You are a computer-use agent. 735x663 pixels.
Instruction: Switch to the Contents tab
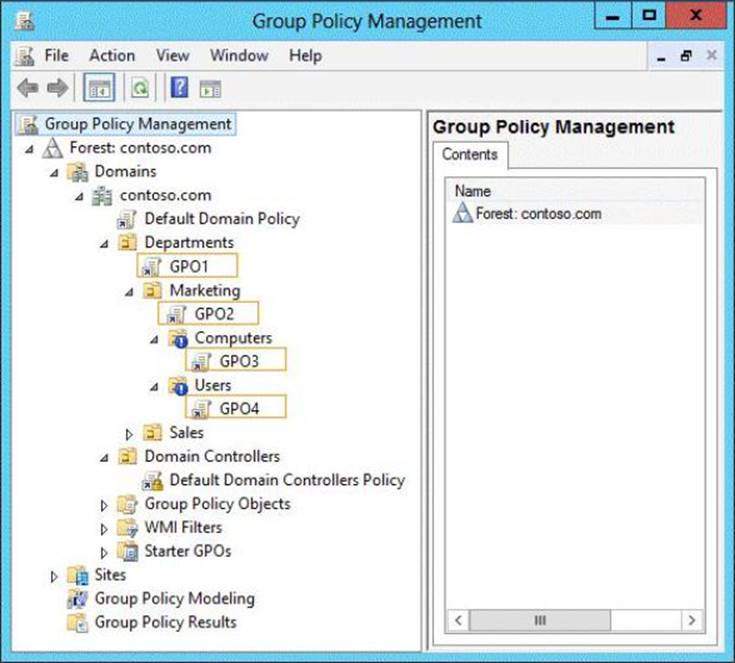[x=469, y=155]
